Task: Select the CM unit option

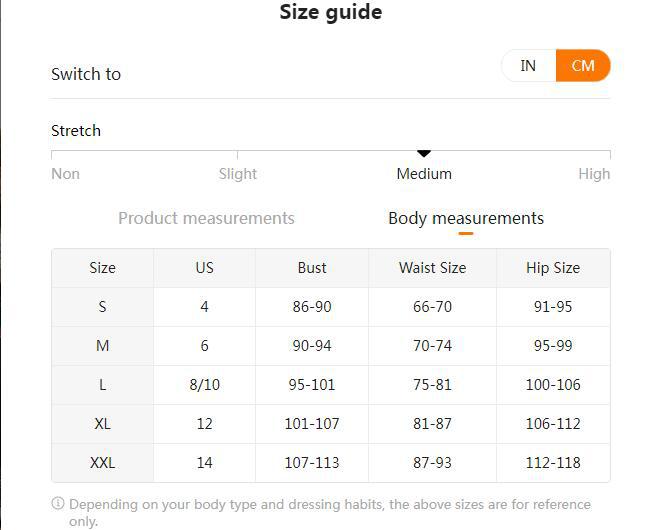Action: pyautogui.click(x=583, y=66)
